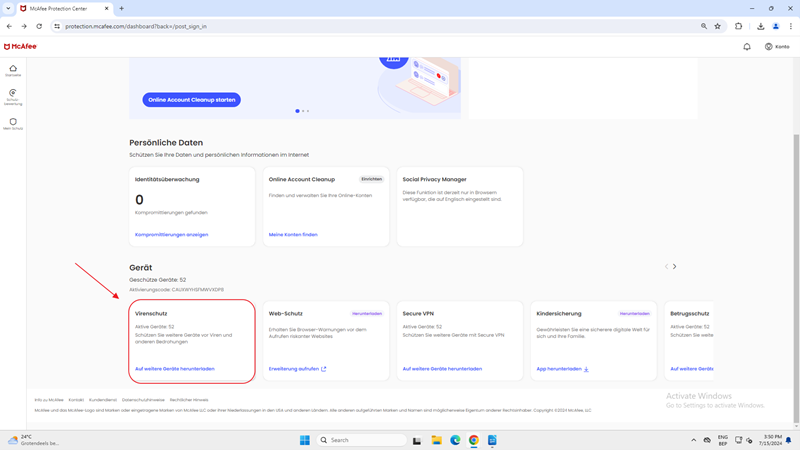Close the McAfee Protection Center tab
The height and width of the screenshot is (450, 800).
coord(107,9)
